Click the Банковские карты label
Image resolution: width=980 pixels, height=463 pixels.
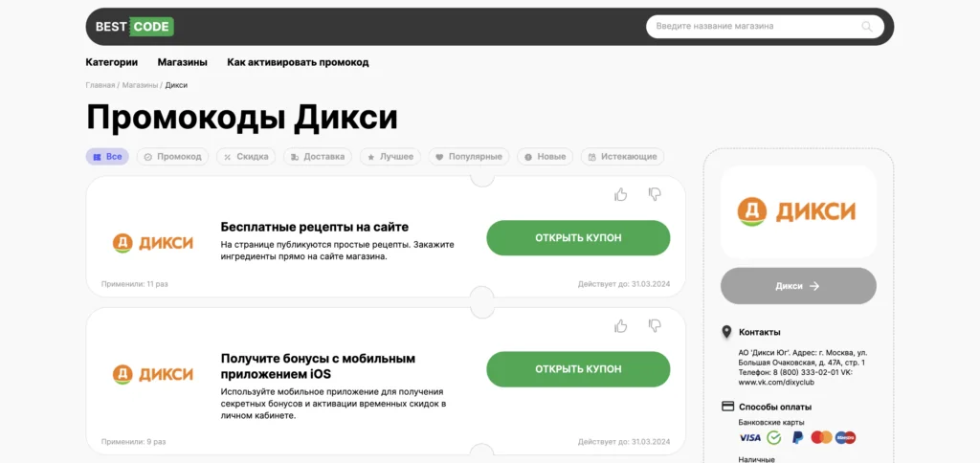[771, 423]
